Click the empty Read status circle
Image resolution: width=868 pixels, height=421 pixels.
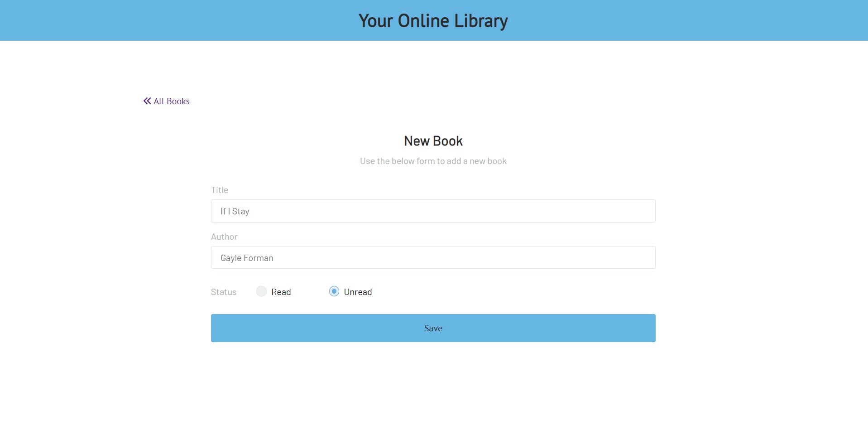click(x=261, y=291)
